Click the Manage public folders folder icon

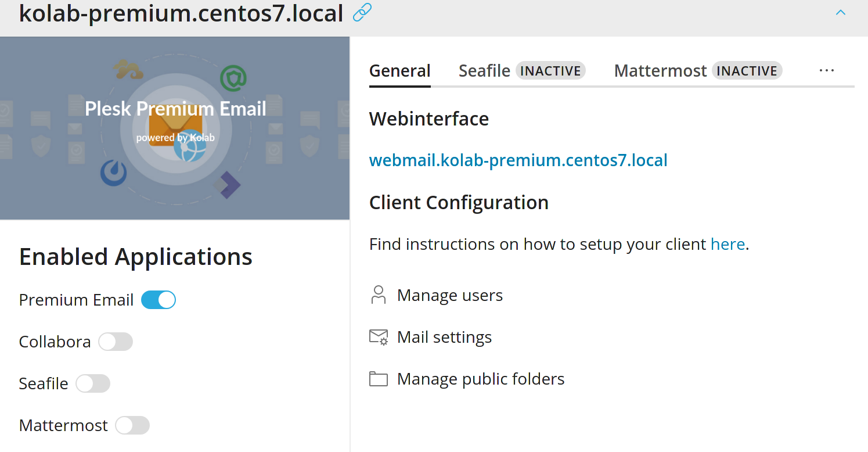click(379, 379)
